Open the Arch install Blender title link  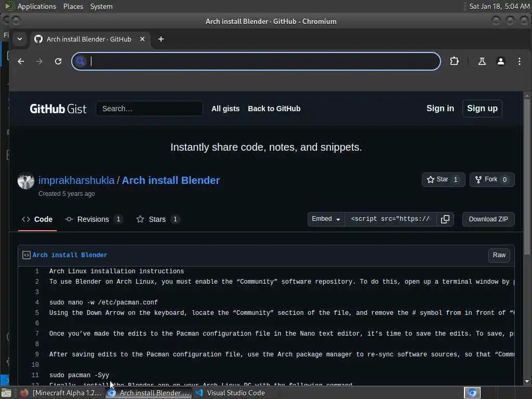click(x=170, y=180)
